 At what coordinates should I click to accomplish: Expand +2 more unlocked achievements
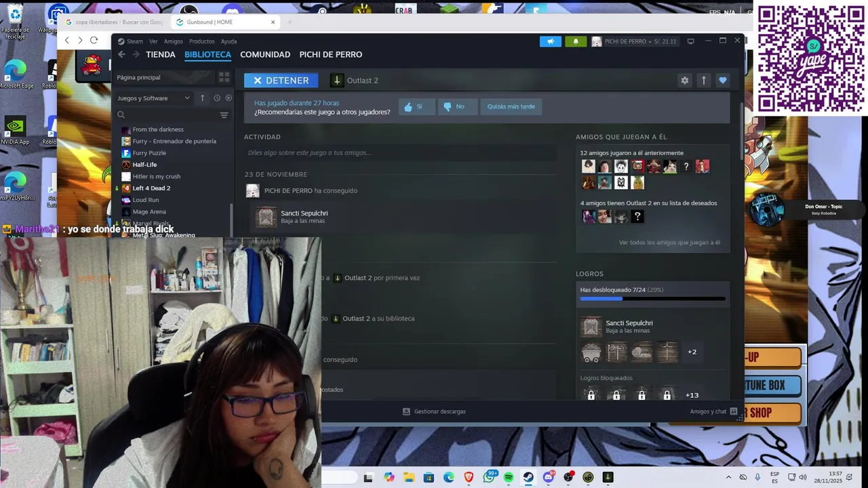pyautogui.click(x=692, y=352)
